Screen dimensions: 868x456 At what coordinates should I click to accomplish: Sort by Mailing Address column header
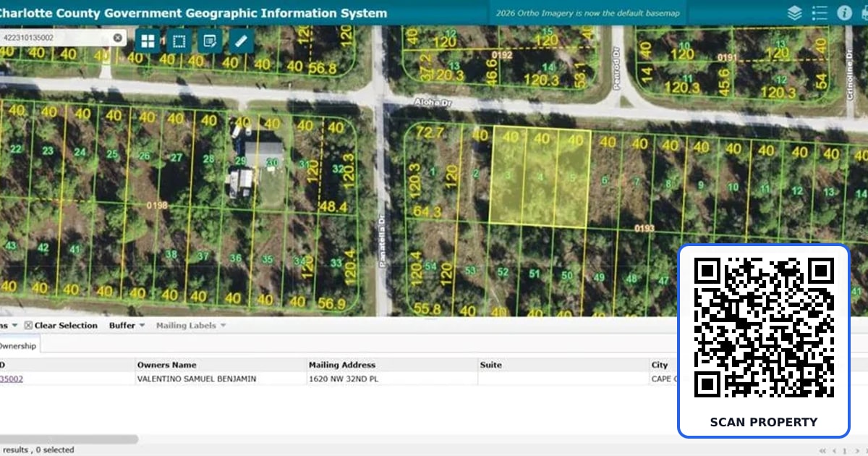[342, 365]
